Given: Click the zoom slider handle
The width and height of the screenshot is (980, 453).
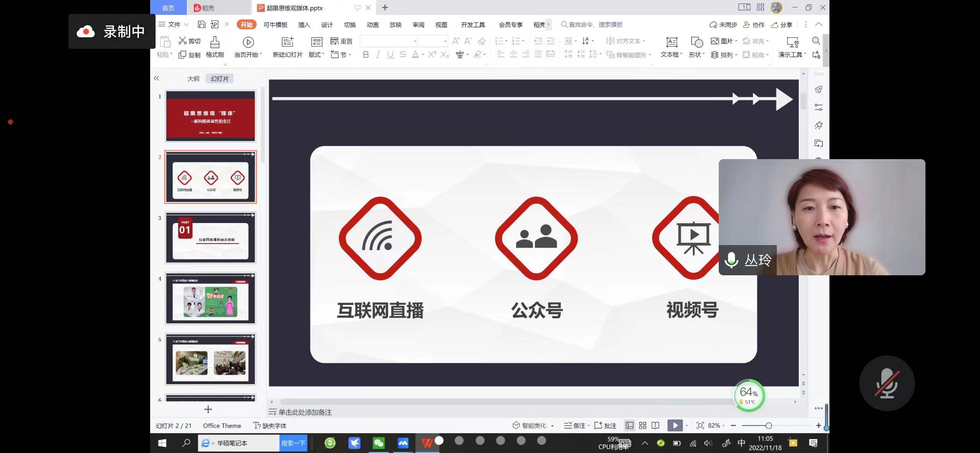Looking at the screenshot, I should pyautogui.click(x=769, y=426).
